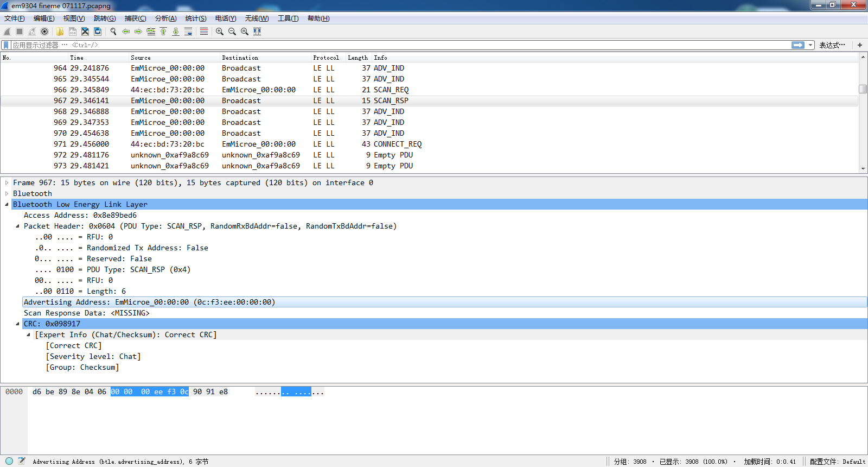Image resolution: width=868 pixels, height=467 pixels.
Task: Open a capture file via folder icon
Action: pyautogui.click(x=60, y=31)
